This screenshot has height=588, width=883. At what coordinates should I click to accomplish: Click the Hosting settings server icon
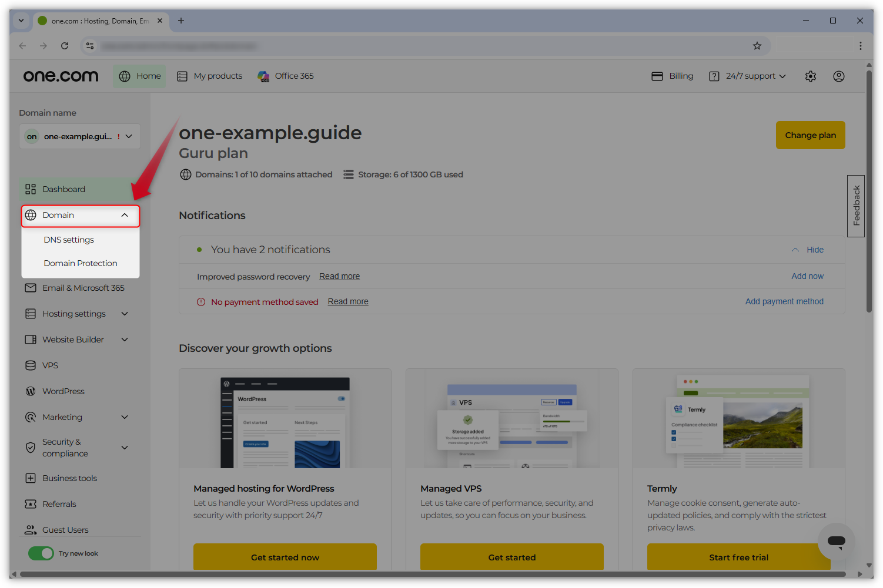coord(31,314)
